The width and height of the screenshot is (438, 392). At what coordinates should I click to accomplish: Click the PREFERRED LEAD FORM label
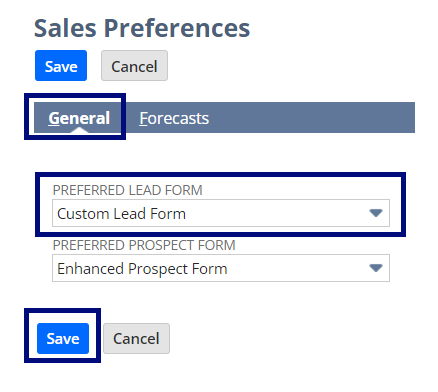point(128,190)
